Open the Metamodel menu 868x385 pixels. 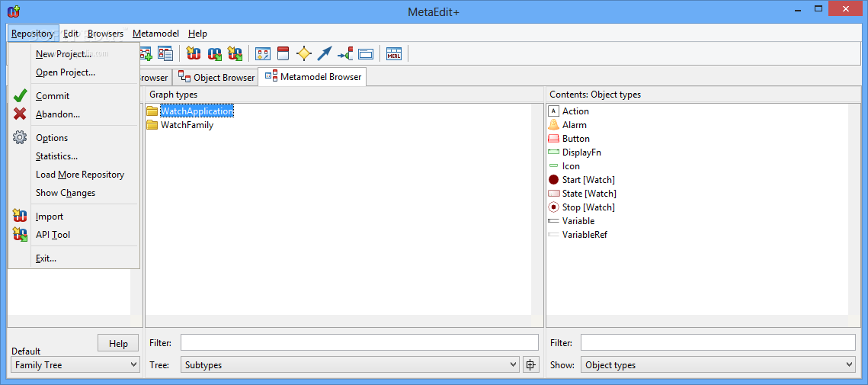click(155, 34)
